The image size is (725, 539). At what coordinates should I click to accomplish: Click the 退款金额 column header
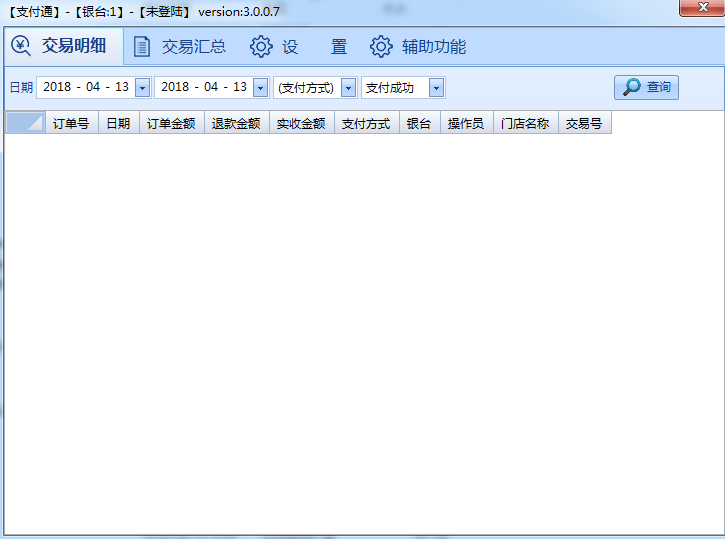tap(236, 124)
